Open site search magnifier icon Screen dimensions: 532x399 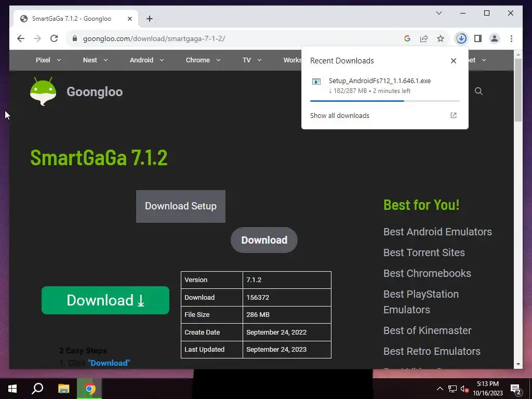point(478,91)
